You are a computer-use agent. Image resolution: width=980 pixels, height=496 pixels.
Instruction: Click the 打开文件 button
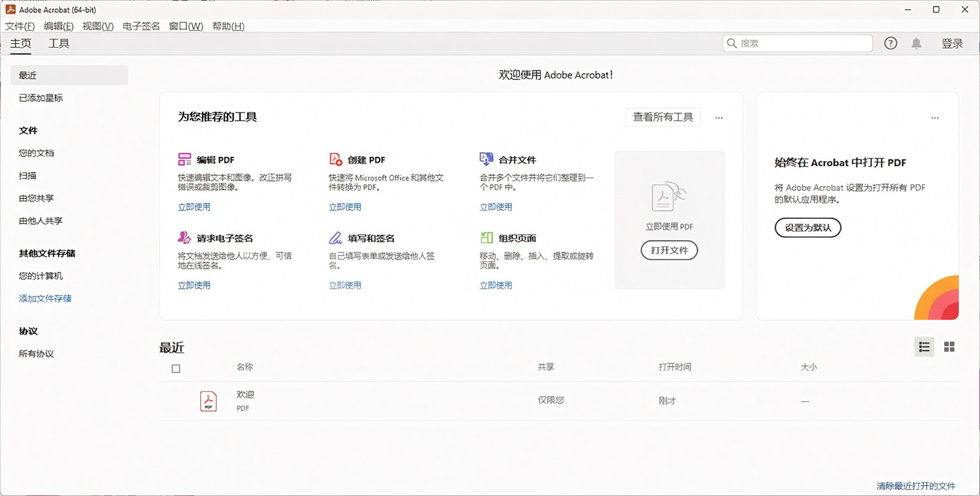click(669, 250)
